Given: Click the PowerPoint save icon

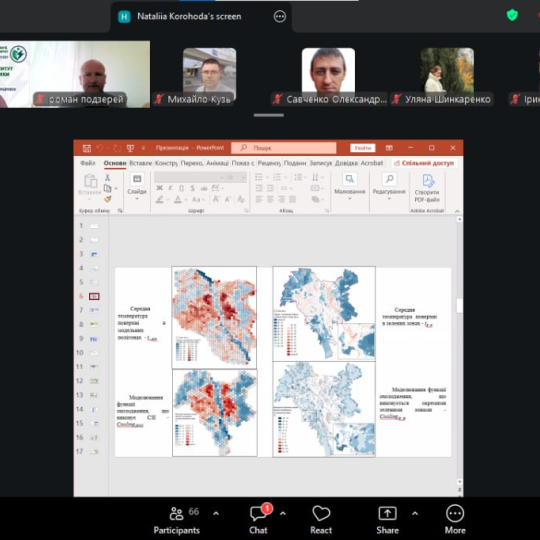Looking at the screenshot, I should pos(86,148).
